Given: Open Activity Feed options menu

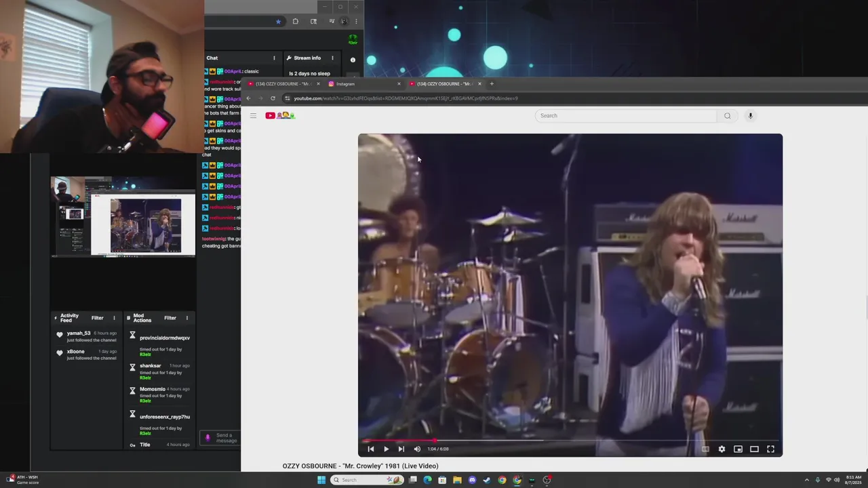Looking at the screenshot, I should tap(114, 318).
